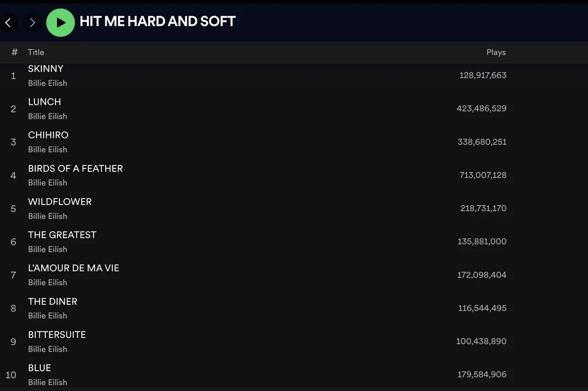
Task: Open Billie Eilish artist page from track one
Action: [47, 83]
